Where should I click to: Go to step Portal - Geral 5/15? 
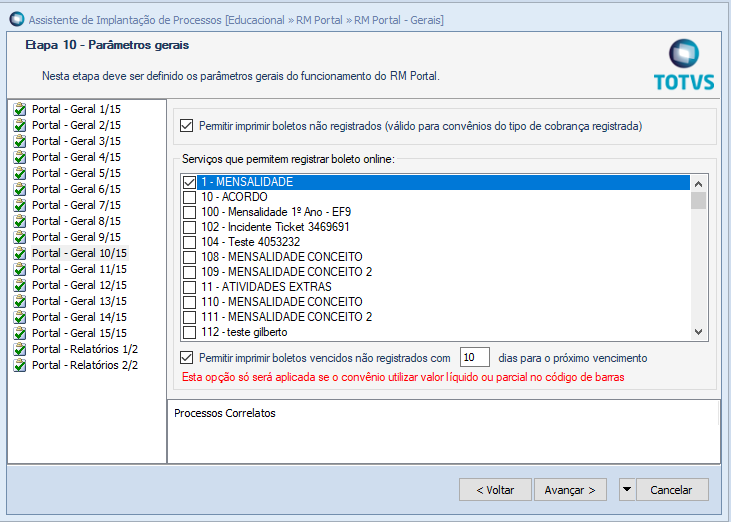pos(76,173)
